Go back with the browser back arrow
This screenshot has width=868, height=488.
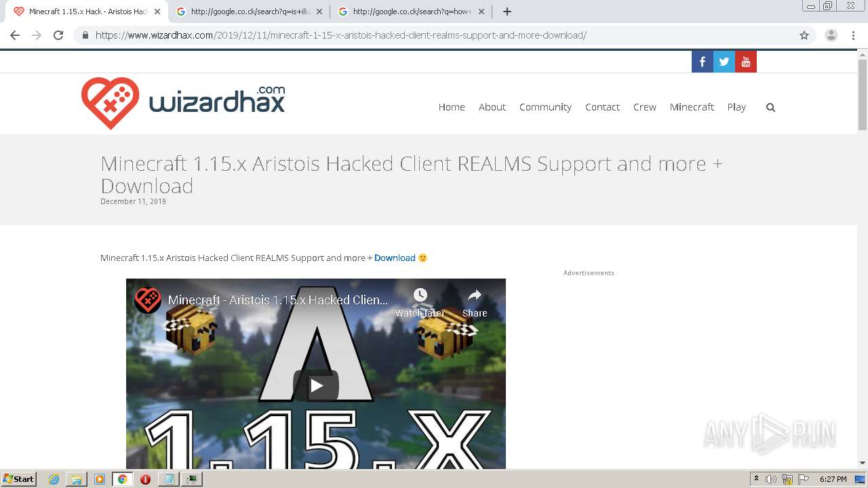(x=15, y=35)
